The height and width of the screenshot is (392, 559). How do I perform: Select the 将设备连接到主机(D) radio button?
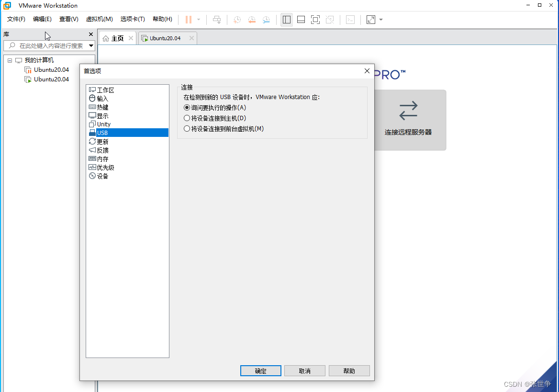pos(187,118)
